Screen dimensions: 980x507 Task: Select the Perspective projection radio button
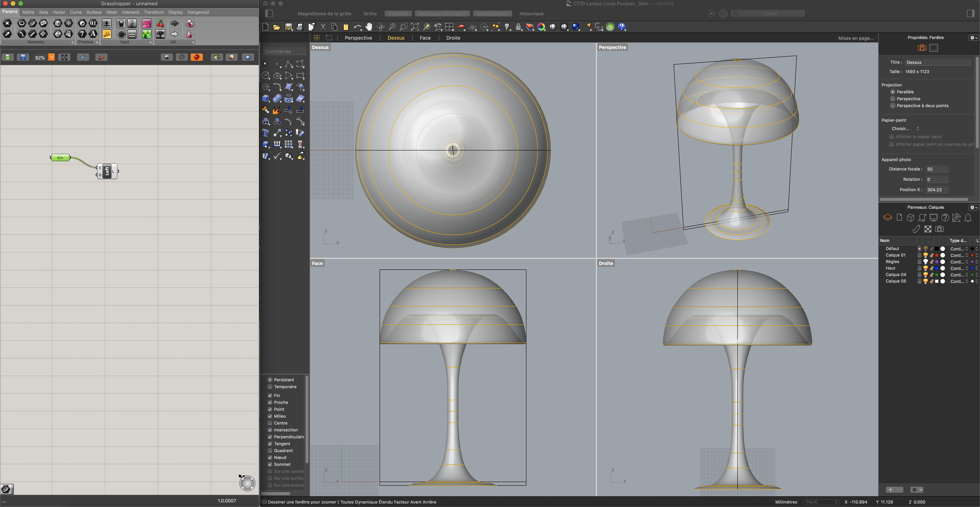coord(893,99)
